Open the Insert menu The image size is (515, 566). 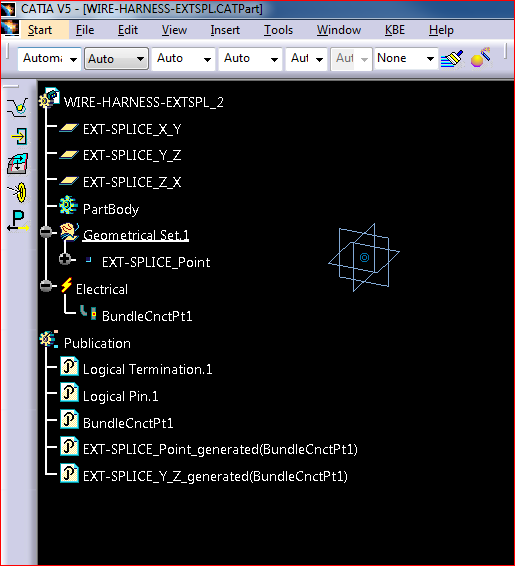tap(225, 30)
